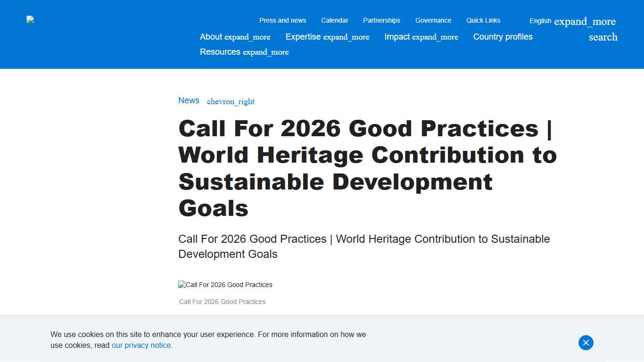Select the expand_more arrow next to About
The image size is (644, 362).
(248, 37)
